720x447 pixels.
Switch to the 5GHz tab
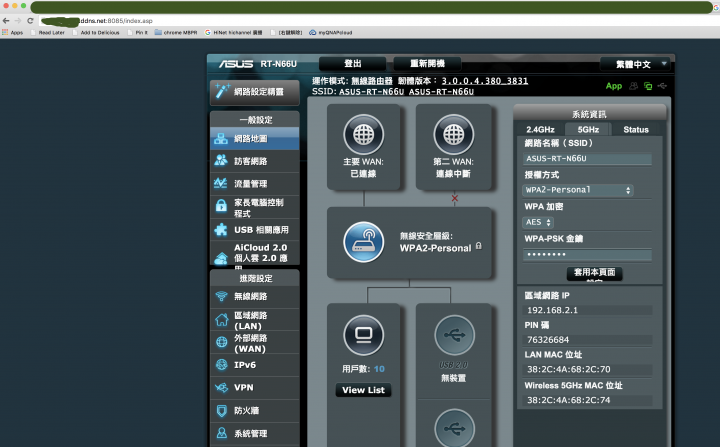coord(588,130)
